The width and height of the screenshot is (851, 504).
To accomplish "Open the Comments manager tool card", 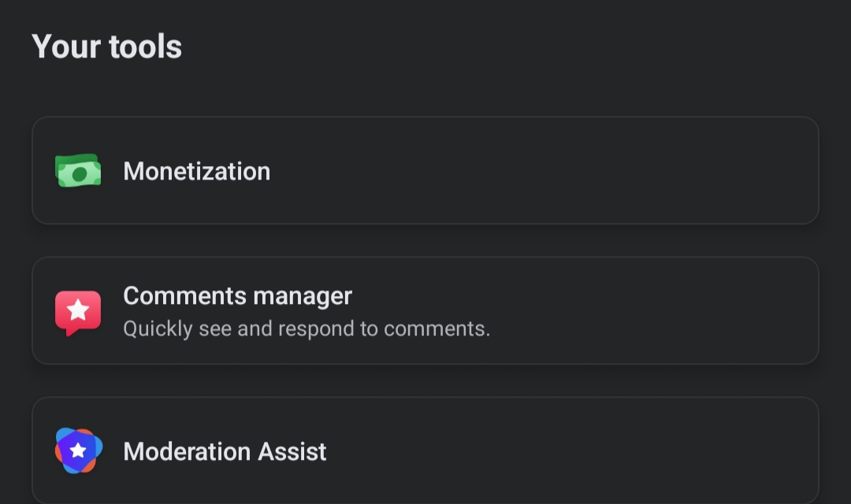I will click(425, 311).
